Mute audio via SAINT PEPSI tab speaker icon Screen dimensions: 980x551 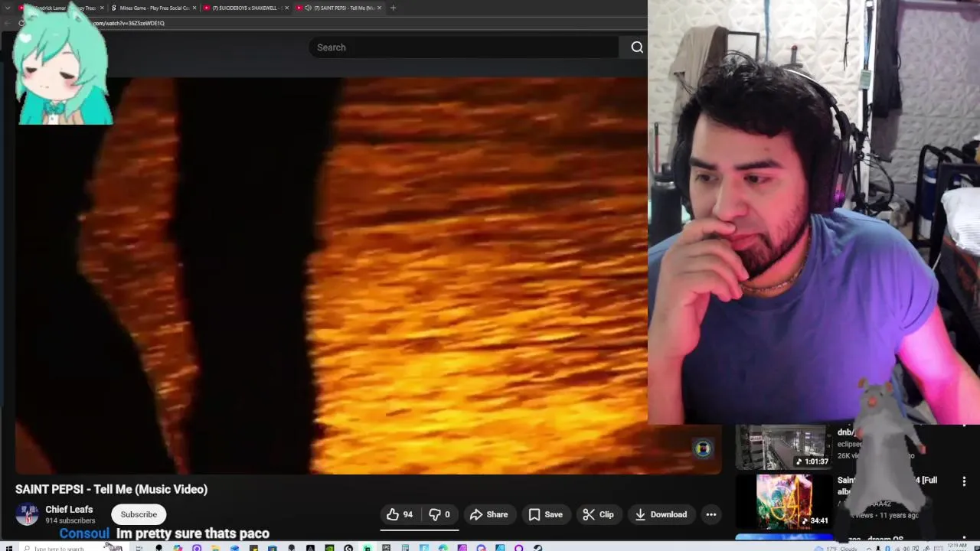click(x=308, y=8)
